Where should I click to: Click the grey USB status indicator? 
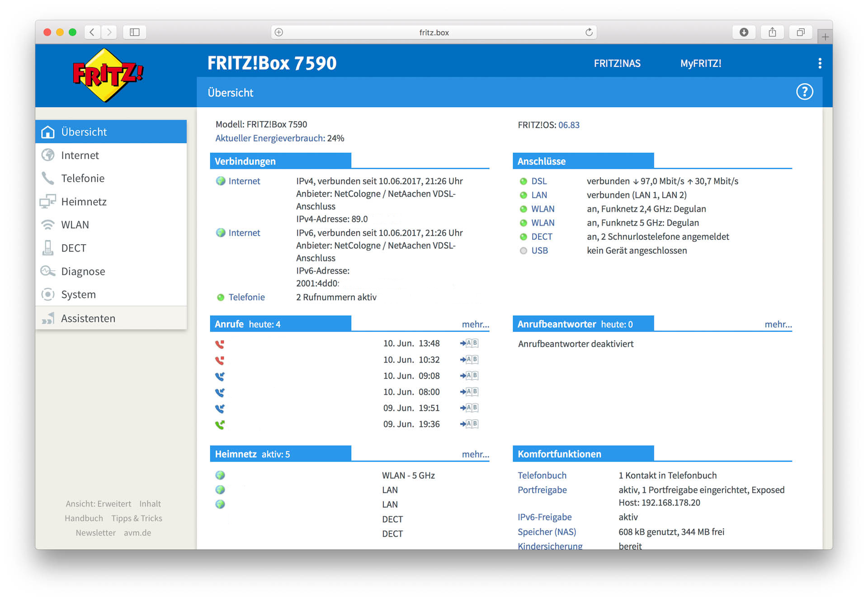(524, 250)
